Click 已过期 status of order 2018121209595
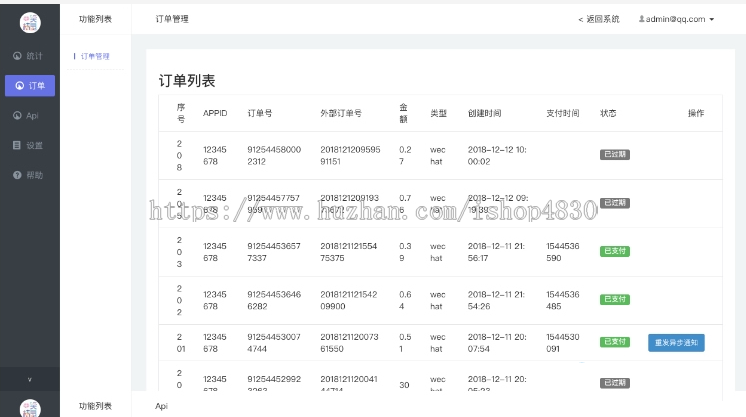 tap(615, 155)
